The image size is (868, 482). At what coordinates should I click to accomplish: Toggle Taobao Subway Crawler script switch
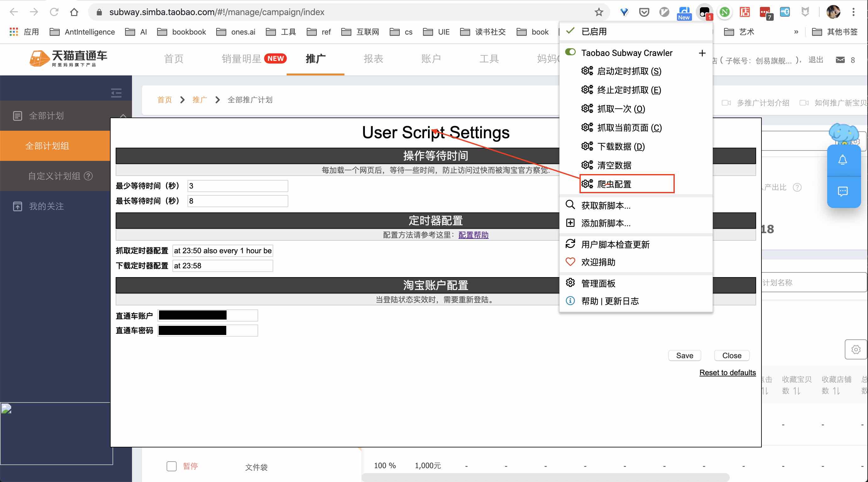pyautogui.click(x=570, y=52)
